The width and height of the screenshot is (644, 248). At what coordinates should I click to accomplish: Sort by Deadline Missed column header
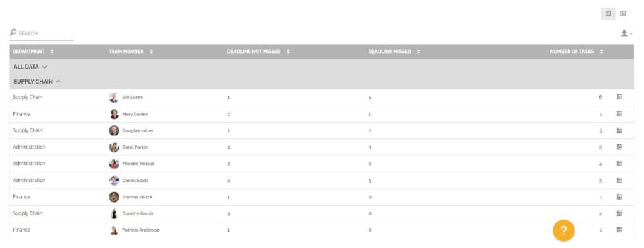[394, 52]
